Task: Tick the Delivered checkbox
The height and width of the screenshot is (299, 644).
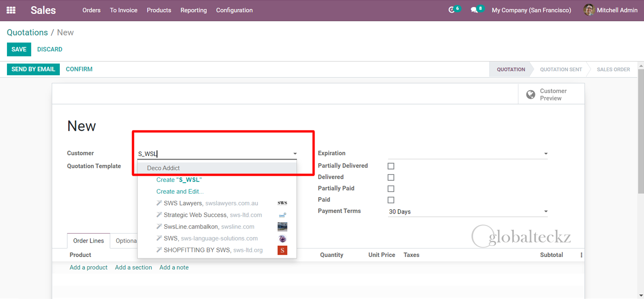Action: [x=391, y=177]
